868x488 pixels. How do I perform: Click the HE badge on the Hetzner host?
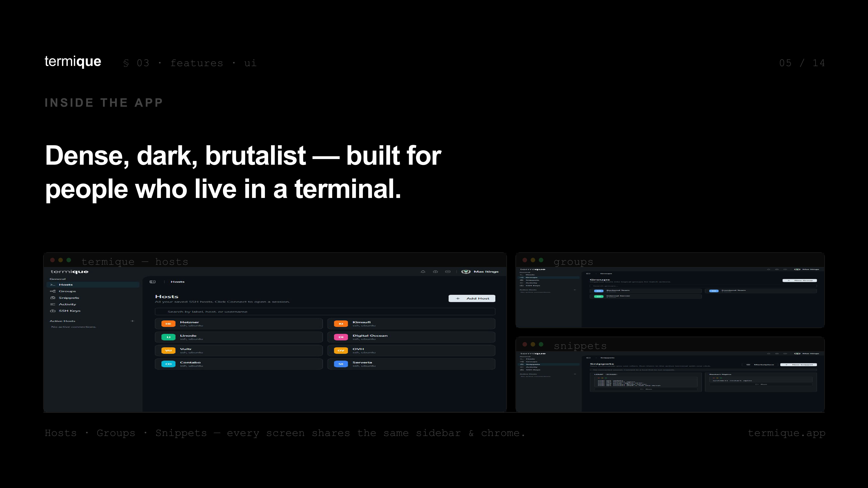pyautogui.click(x=169, y=324)
